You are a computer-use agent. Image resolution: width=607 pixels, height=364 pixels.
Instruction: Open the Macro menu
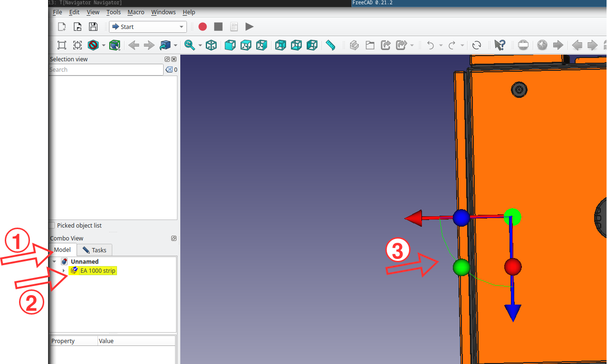(136, 12)
